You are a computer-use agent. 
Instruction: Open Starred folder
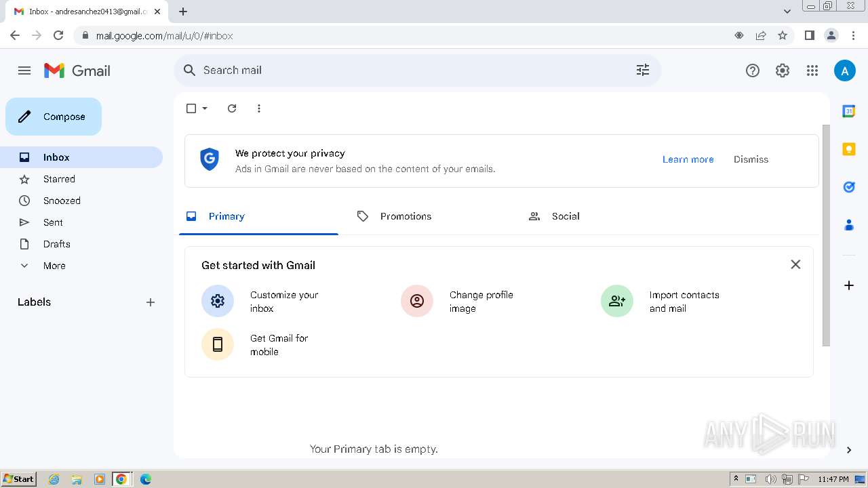81,179
